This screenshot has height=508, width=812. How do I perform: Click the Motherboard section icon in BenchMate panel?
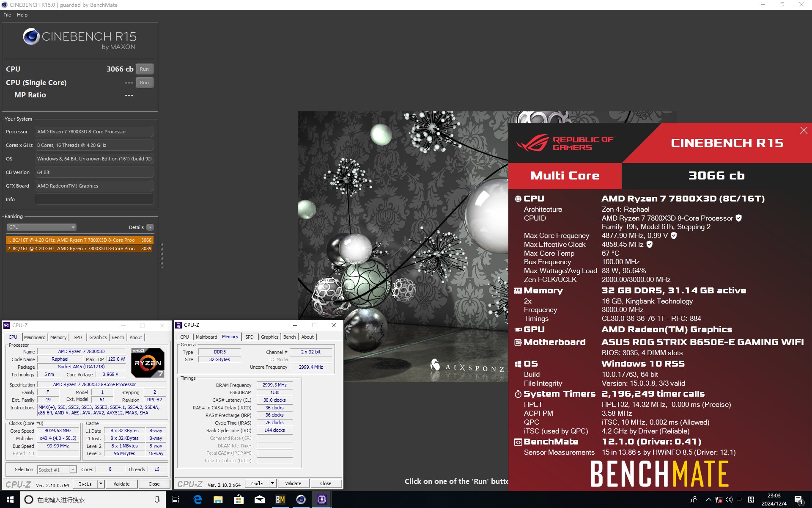coord(518,342)
